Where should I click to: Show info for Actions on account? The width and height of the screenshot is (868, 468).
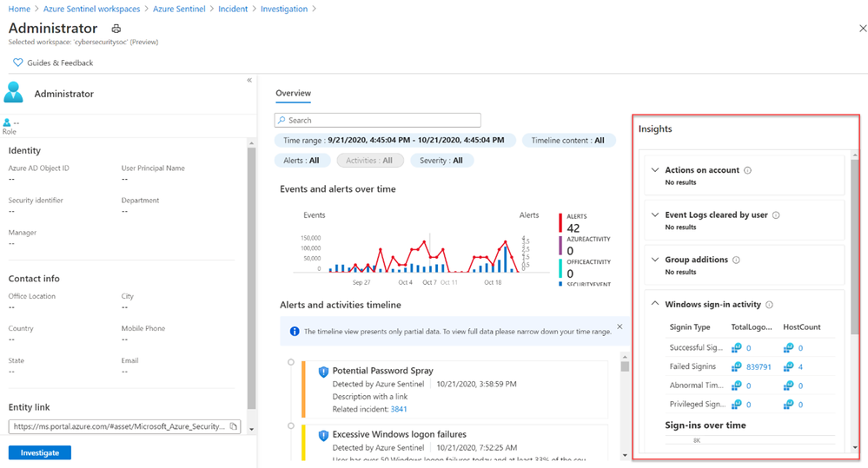coord(747,170)
